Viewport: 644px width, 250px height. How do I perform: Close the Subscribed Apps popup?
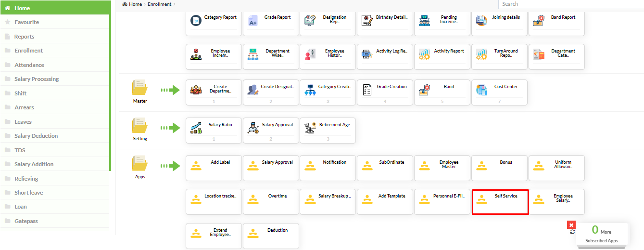571,224
